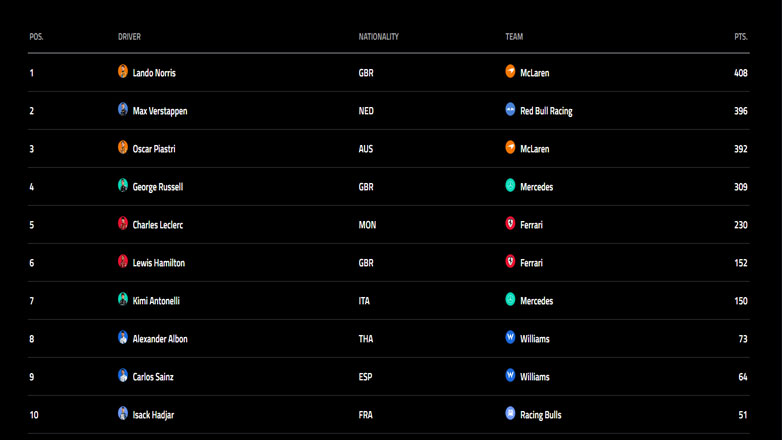This screenshot has width=782, height=440.
Task: Click Ferrari logo in Charles Leclerc row
Action: pos(510,224)
